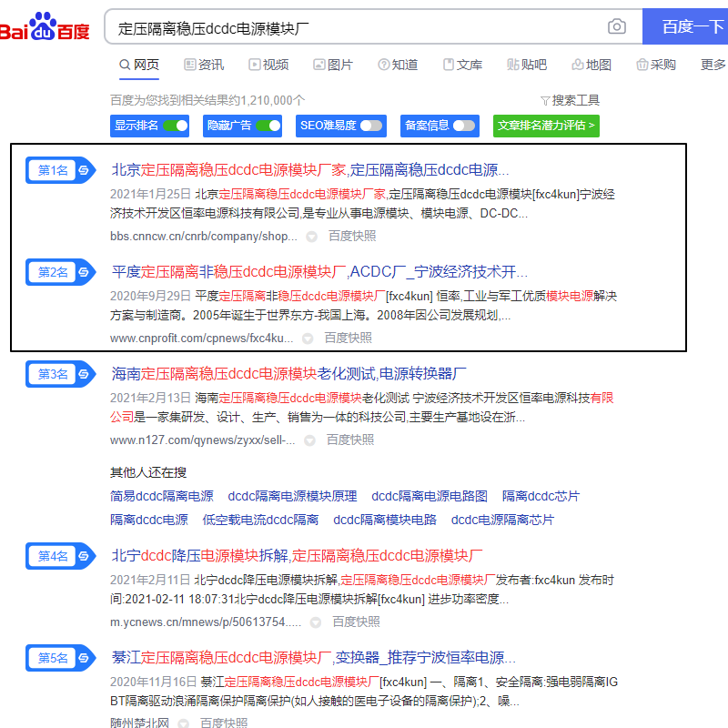The height and width of the screenshot is (728, 728).
Task: Go to the 图片 tab
Action: 333,65
